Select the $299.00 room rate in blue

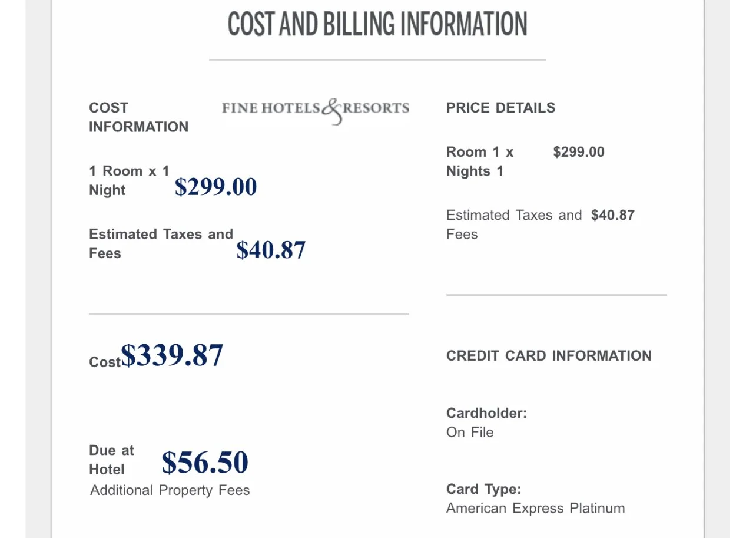(x=216, y=187)
